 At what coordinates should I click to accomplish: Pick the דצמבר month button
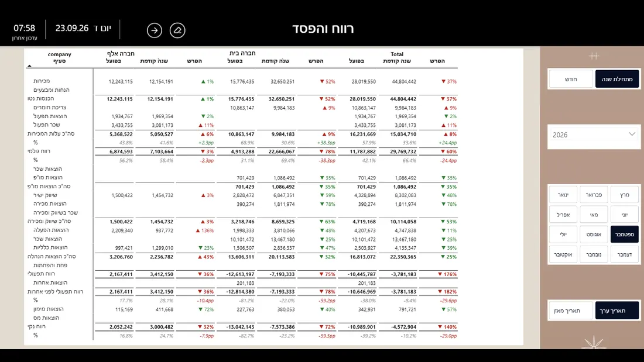(625, 254)
